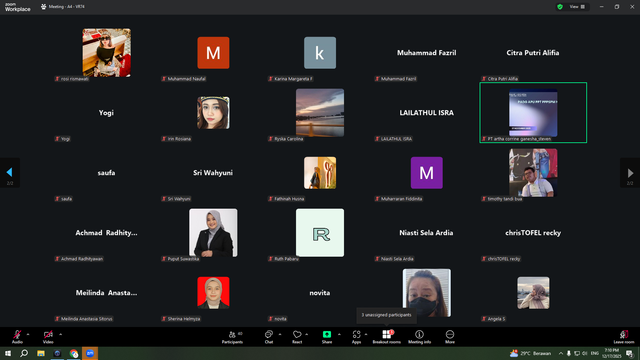
Task: Open the More options menu
Action: pos(450,337)
